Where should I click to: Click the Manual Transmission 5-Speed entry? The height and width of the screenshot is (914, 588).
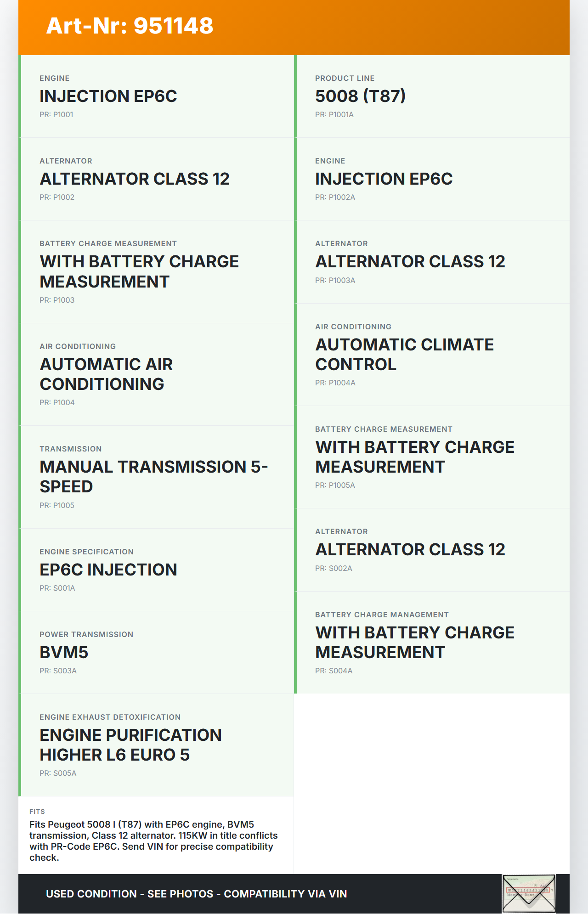[156, 476]
